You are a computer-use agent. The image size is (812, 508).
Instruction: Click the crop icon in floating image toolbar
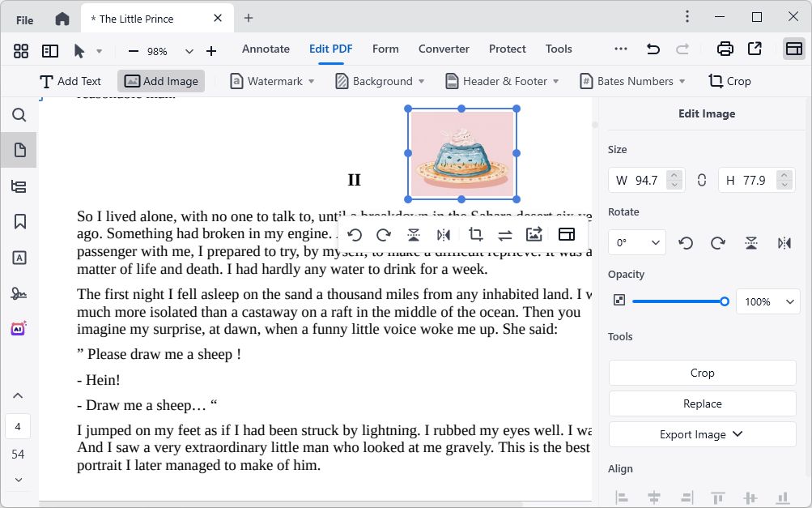tap(475, 235)
